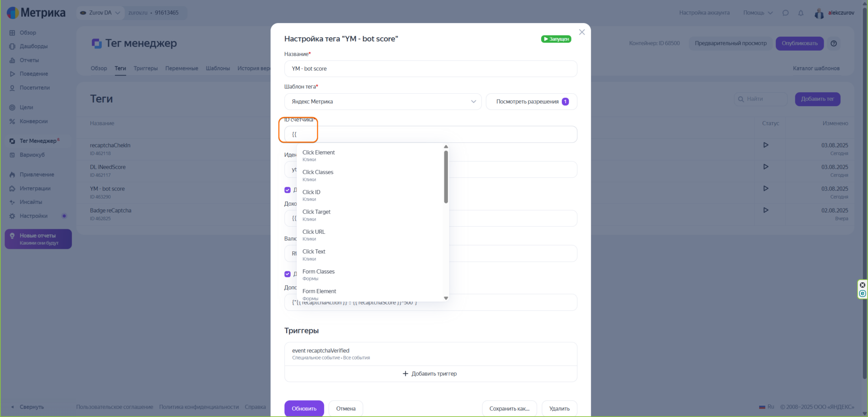Toggle the checkbox above additional parameters field
The height and width of the screenshot is (417, 868).
click(288, 274)
